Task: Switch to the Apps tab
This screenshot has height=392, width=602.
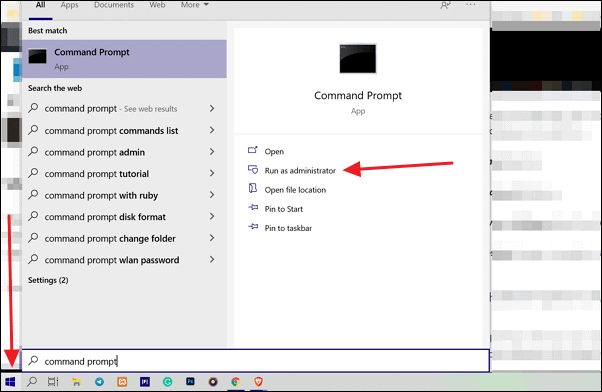Action: point(69,5)
